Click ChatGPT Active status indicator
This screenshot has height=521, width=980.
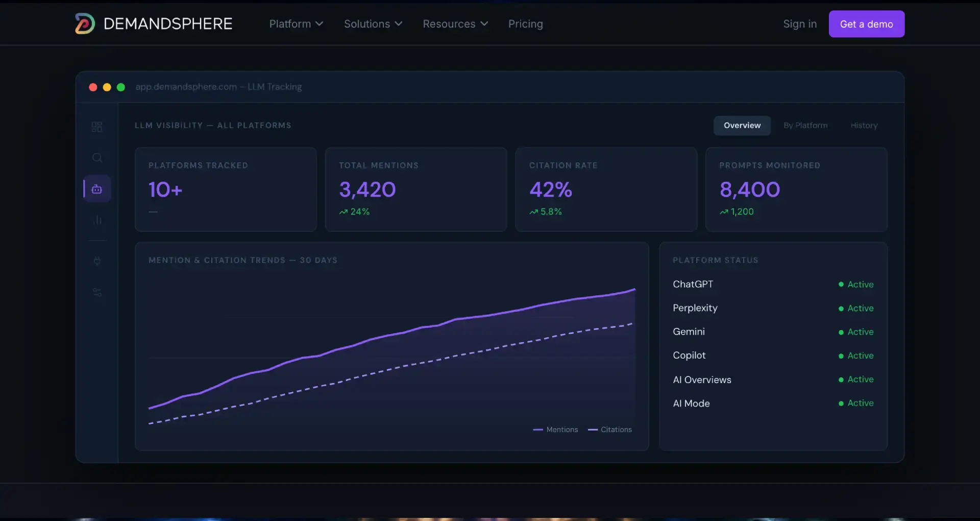click(856, 285)
